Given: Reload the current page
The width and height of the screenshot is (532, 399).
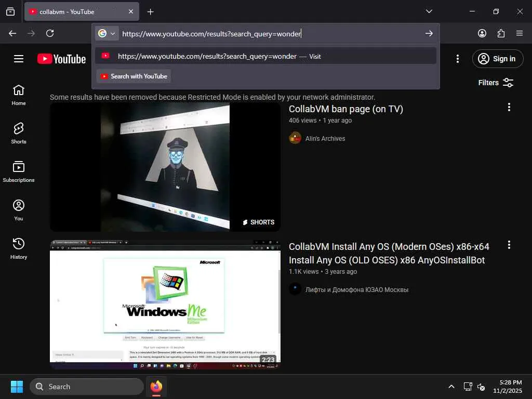Looking at the screenshot, I should 50,33.
